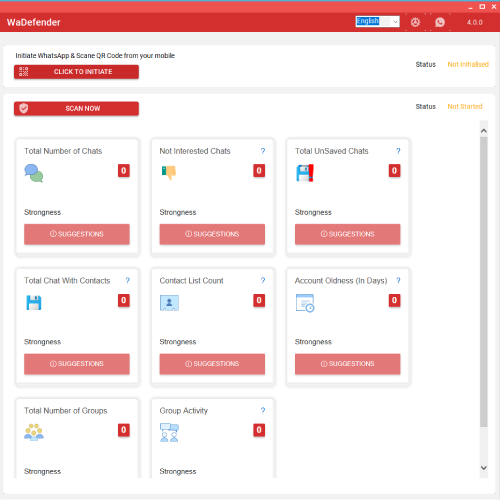The image size is (500, 500).
Task: Click the Initiate WhatsApp & Scane QR Code instruction text
Action: click(95, 56)
